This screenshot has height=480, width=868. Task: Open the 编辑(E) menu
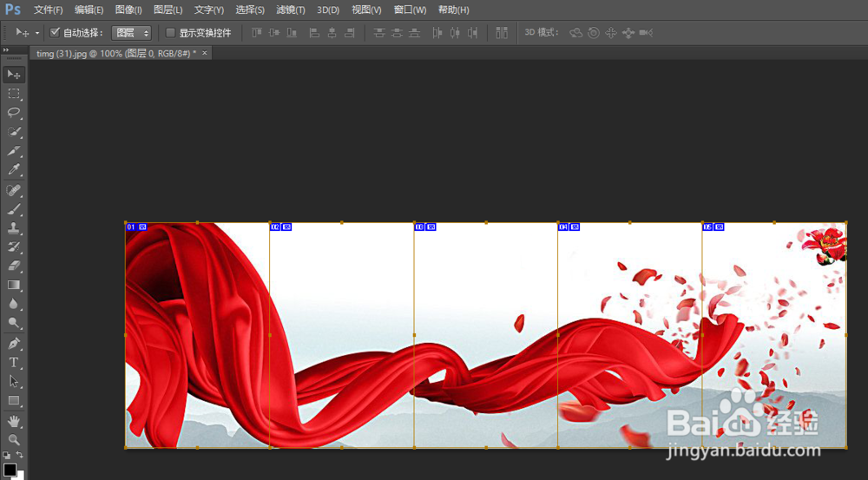tap(89, 10)
